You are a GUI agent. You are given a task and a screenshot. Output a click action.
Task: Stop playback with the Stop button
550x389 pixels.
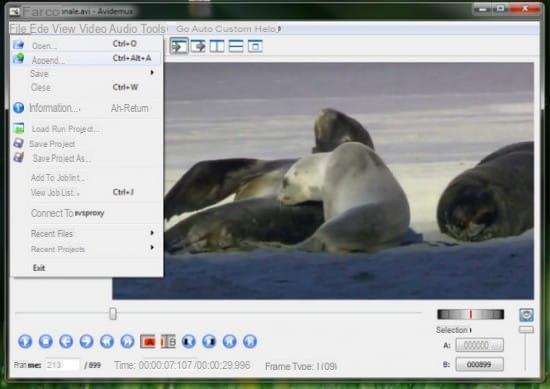(x=46, y=341)
